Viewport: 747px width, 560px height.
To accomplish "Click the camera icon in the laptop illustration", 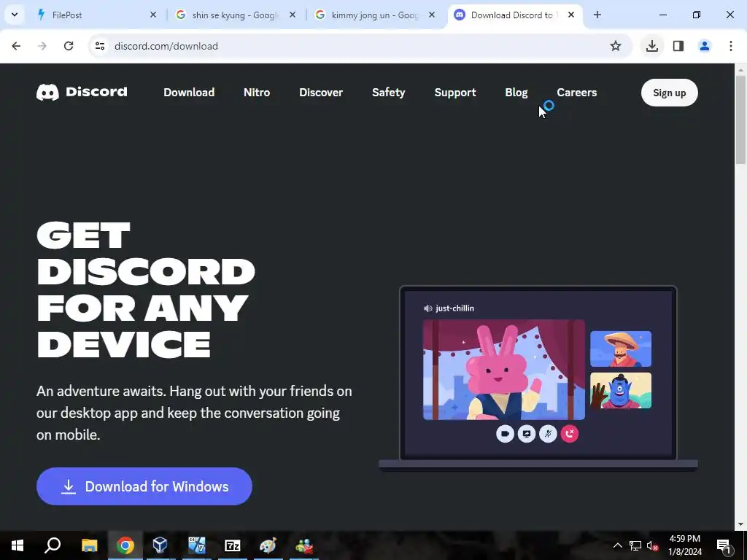I will [x=505, y=434].
